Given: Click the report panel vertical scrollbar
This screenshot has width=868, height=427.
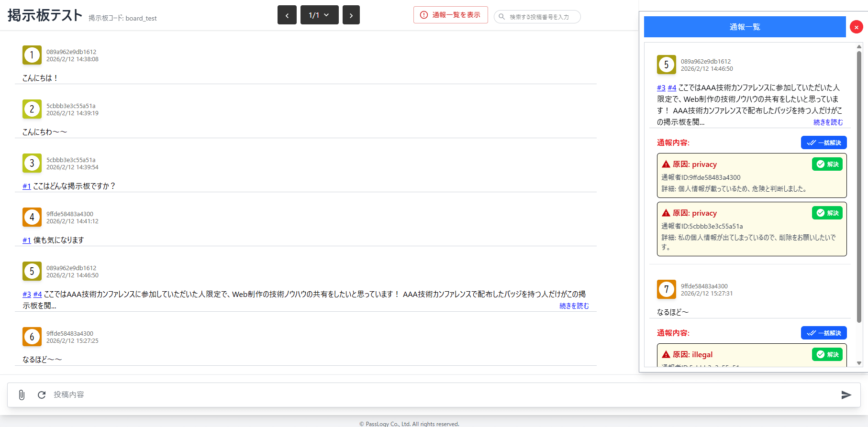Looking at the screenshot, I should 859,186.
